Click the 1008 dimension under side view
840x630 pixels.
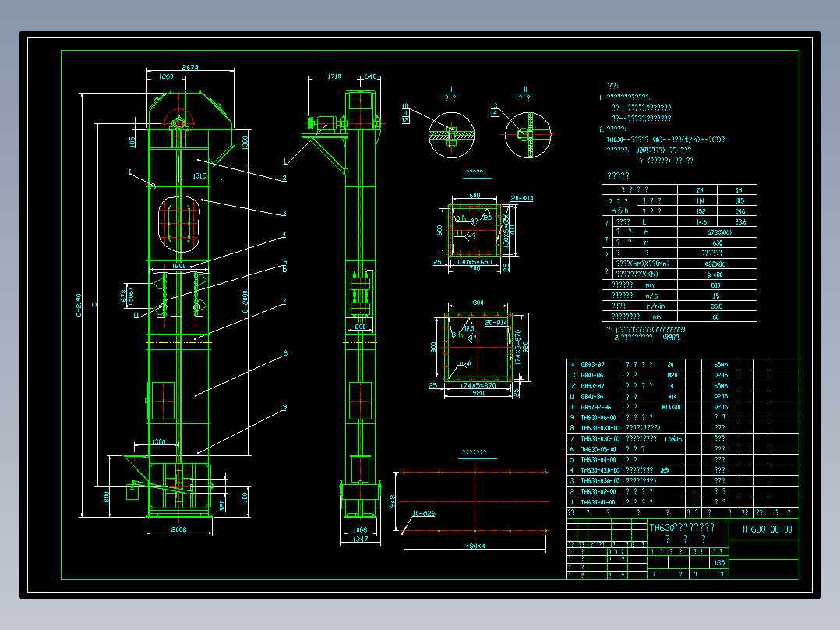(361, 529)
